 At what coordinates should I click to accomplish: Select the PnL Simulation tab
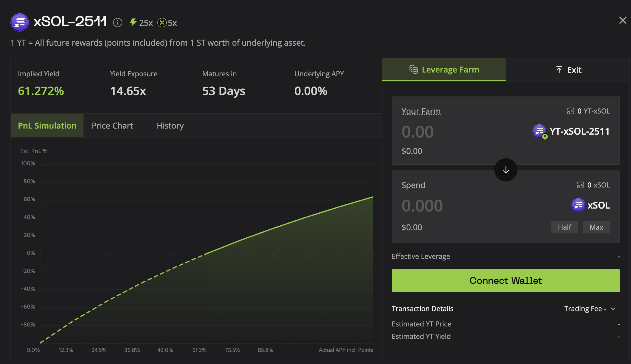point(47,126)
